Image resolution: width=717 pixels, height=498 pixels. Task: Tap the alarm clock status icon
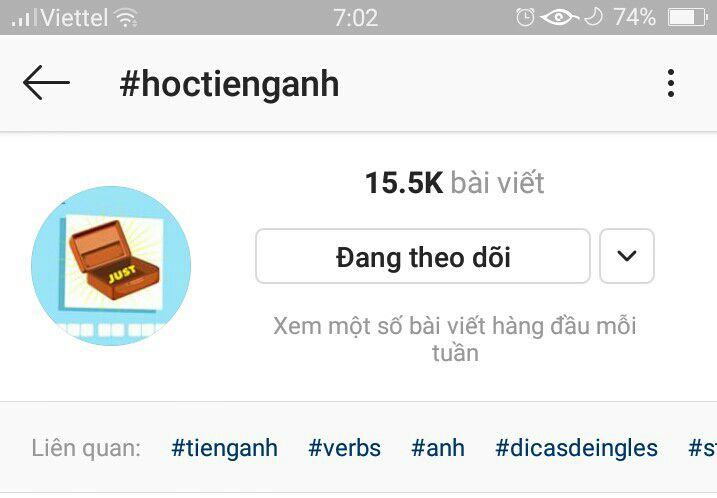(525, 17)
